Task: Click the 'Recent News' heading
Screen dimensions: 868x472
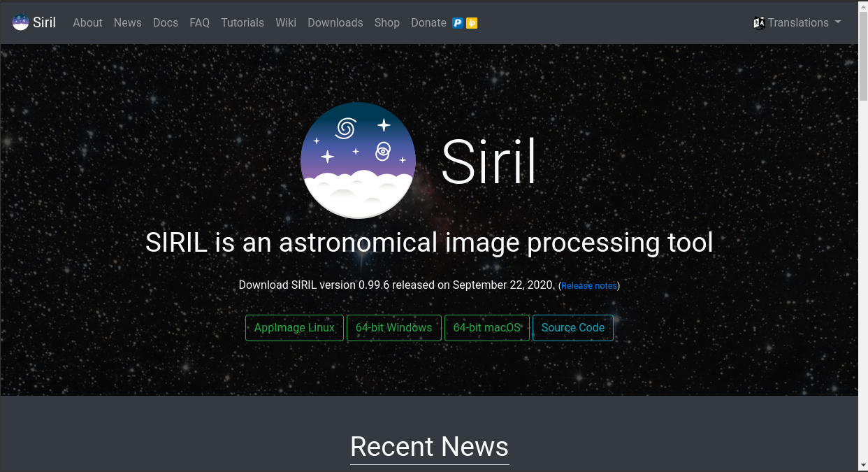Action: point(429,446)
